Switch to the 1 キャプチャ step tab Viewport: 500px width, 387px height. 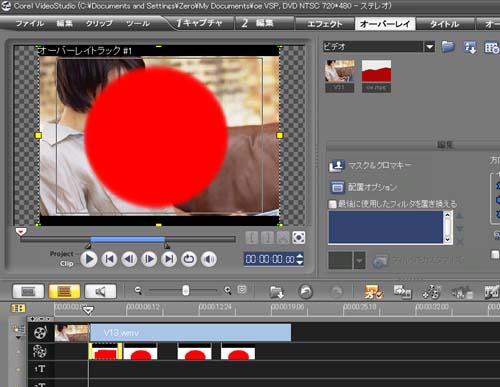pos(199,23)
